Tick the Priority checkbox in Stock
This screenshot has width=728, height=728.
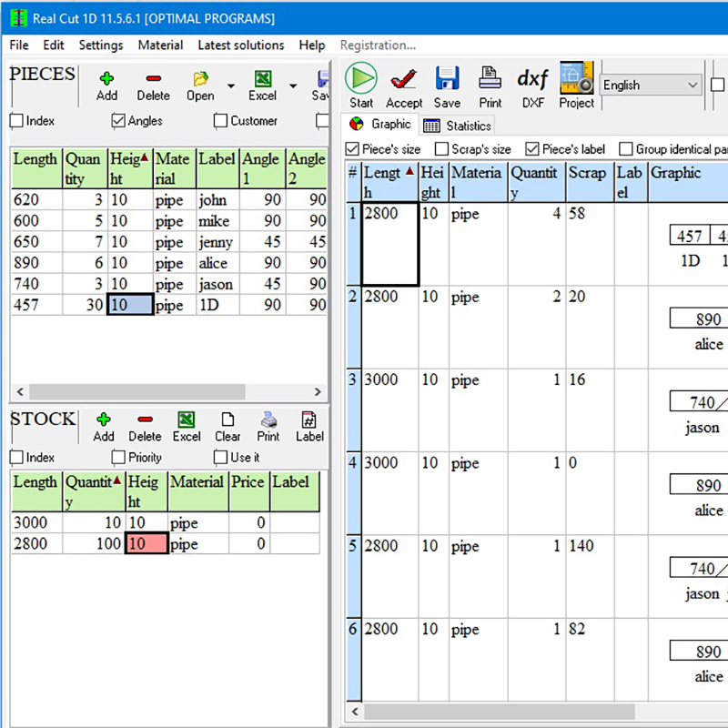coord(118,458)
